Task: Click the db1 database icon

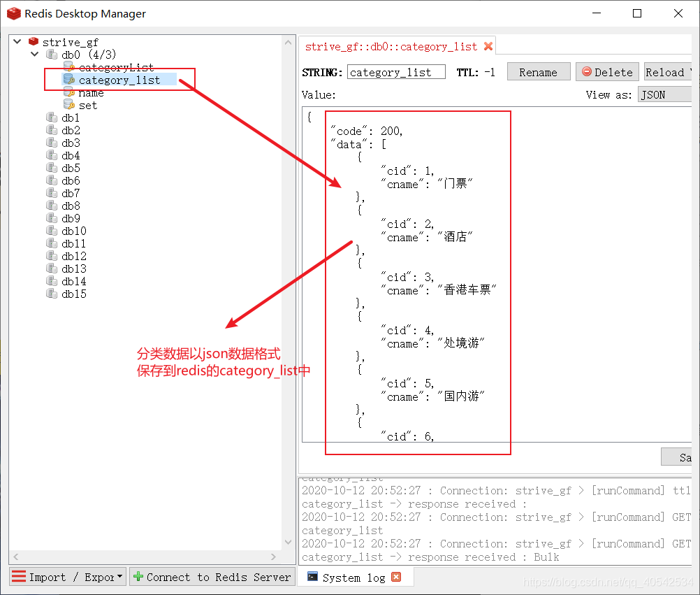Action: pyautogui.click(x=52, y=117)
